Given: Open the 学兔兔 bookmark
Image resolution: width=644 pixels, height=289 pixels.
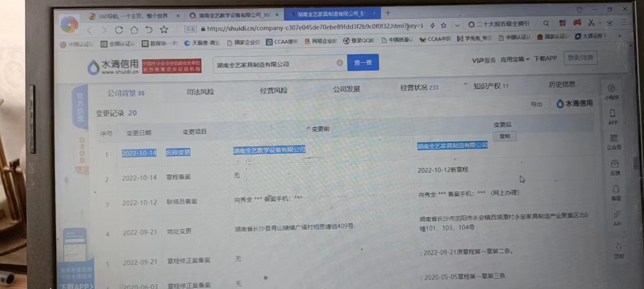Looking at the screenshot, I should (x=475, y=38).
